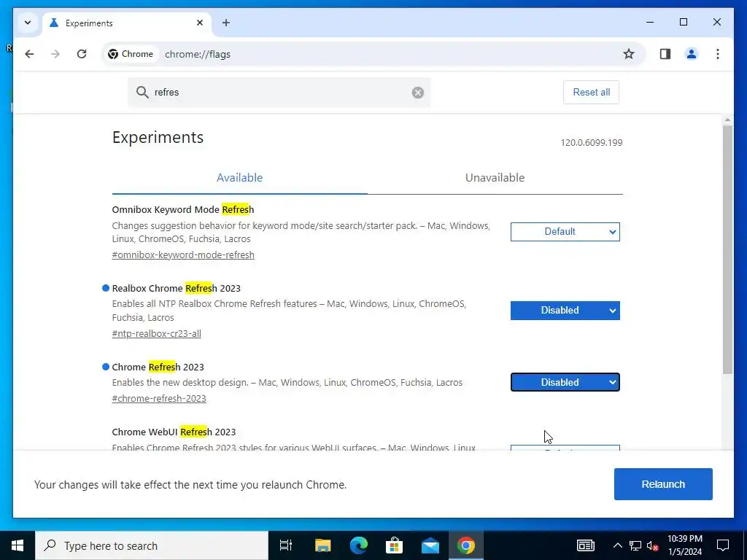Click the Chrome Refresh 2023 flag title
This screenshot has width=747, height=560.
point(158,367)
